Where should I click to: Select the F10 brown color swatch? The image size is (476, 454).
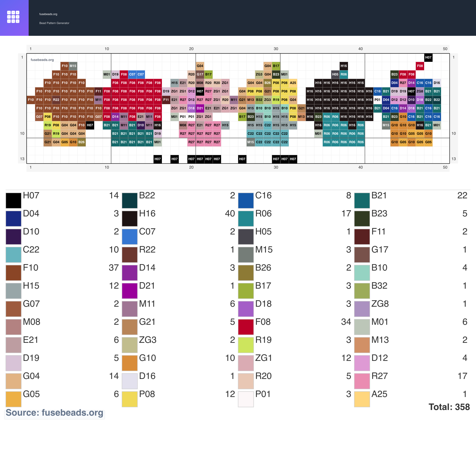click(x=14, y=273)
